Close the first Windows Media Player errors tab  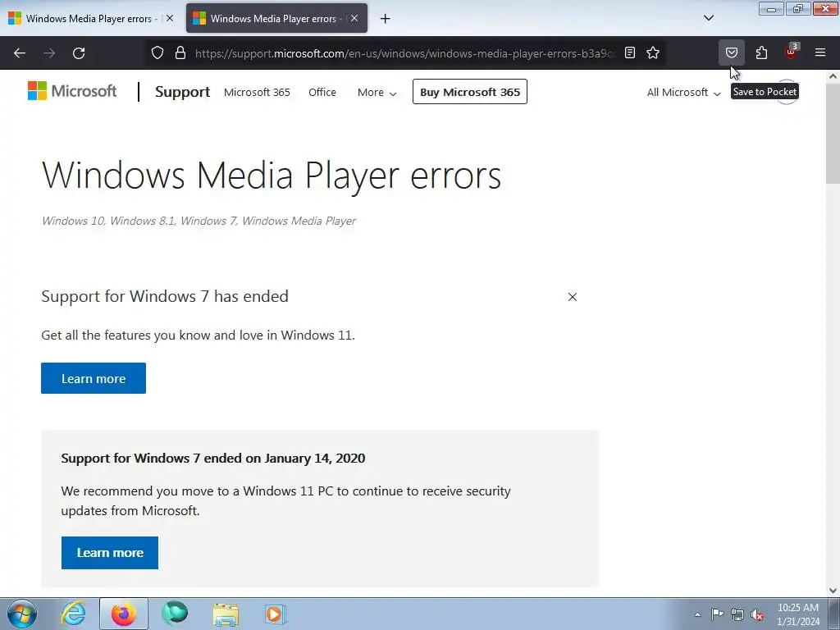coord(170,18)
